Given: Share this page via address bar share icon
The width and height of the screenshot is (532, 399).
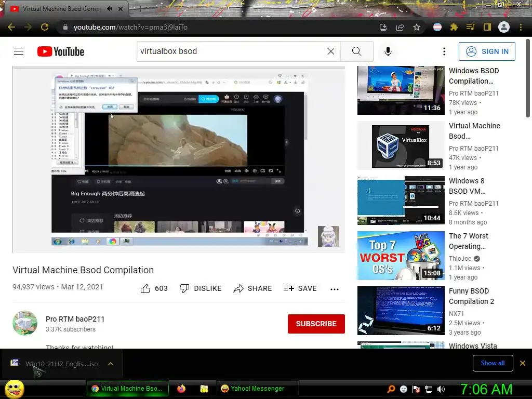Looking at the screenshot, I should pos(400,27).
